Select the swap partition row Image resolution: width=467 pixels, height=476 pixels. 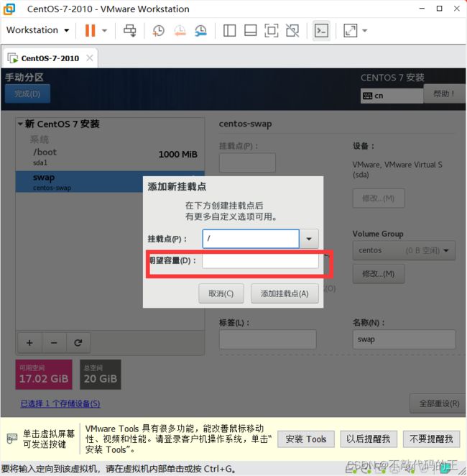pyautogui.click(x=79, y=182)
